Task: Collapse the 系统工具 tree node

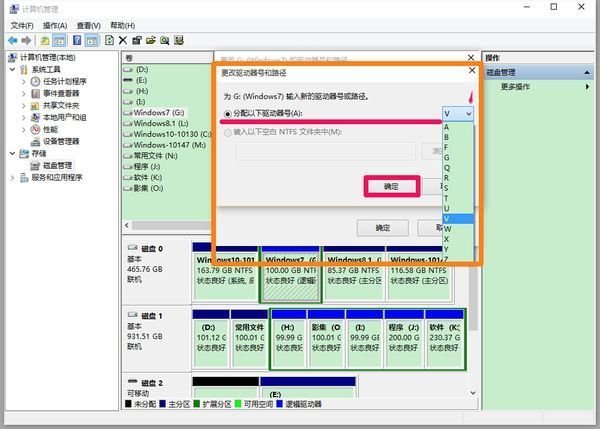Action: pos(13,69)
